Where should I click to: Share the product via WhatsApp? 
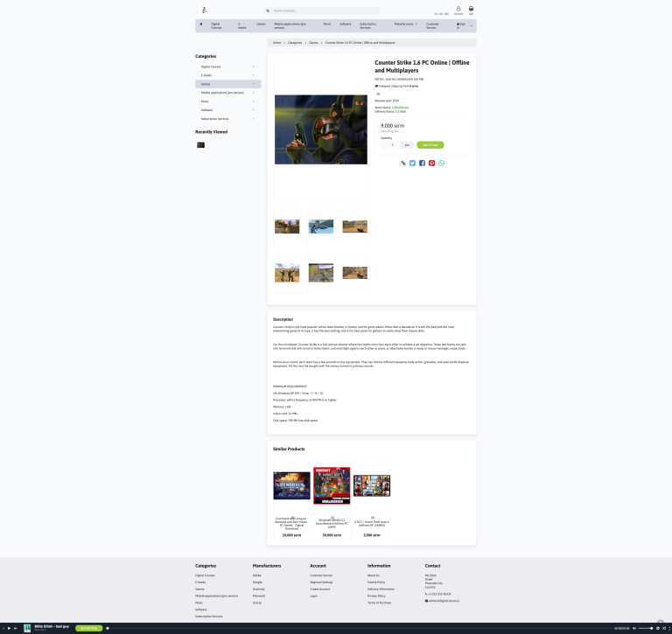click(x=441, y=164)
